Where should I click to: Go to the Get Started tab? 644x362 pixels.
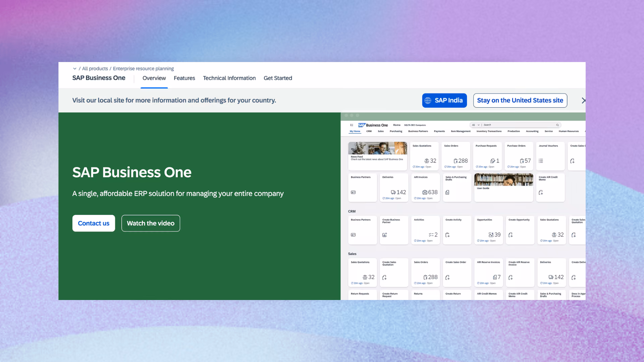[278, 78]
